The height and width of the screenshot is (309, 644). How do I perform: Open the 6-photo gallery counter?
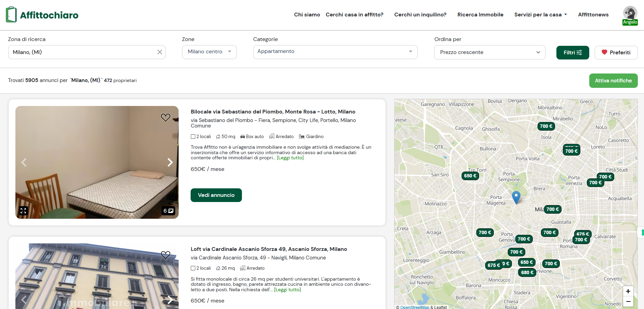pyautogui.click(x=168, y=211)
